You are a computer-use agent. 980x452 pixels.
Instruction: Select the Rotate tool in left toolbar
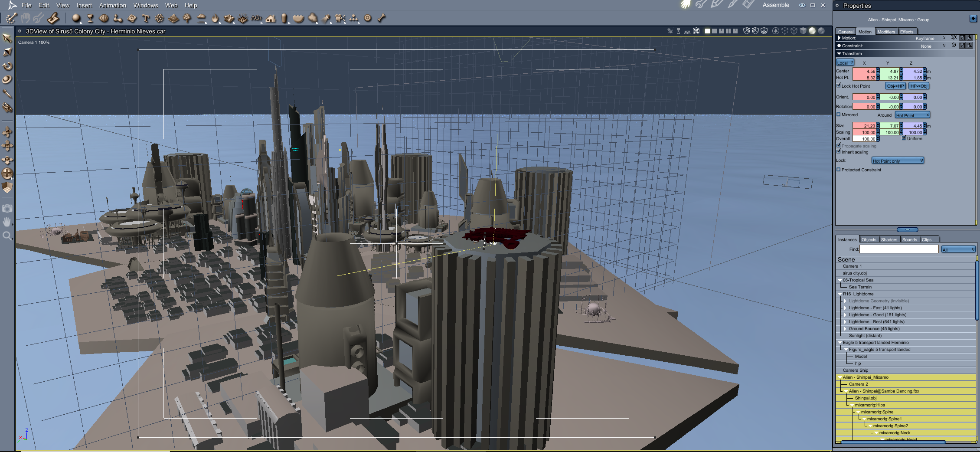(7, 66)
